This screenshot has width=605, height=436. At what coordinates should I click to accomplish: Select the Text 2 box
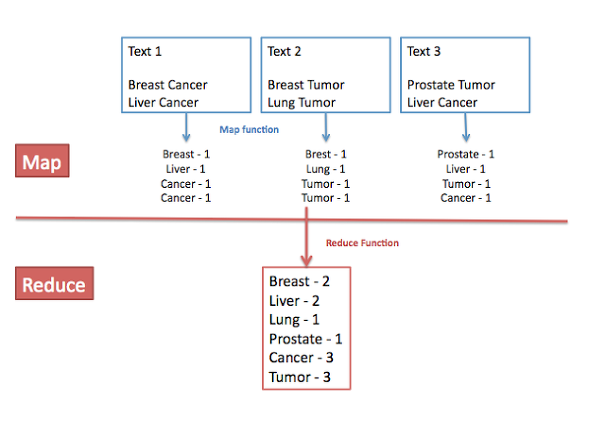pos(326,75)
